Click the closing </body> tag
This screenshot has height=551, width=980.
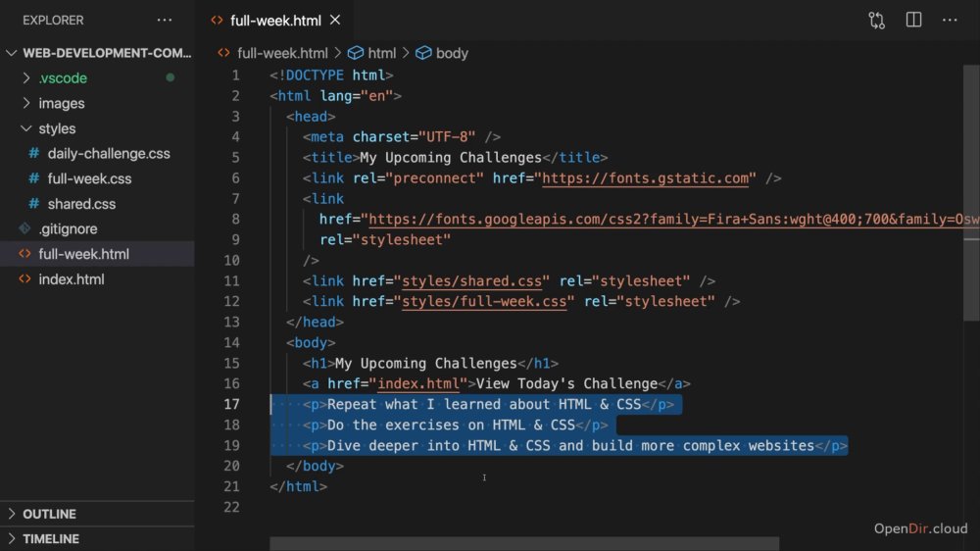coord(315,466)
